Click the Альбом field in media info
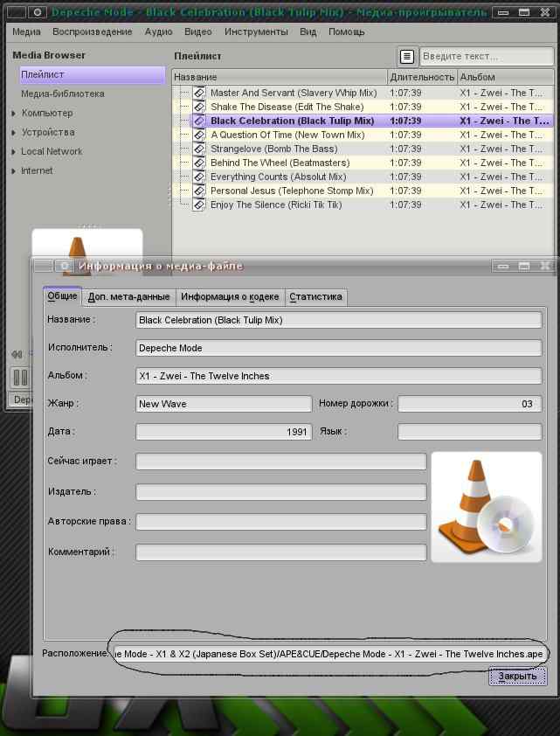The width and height of the screenshot is (560, 736). coord(339,376)
